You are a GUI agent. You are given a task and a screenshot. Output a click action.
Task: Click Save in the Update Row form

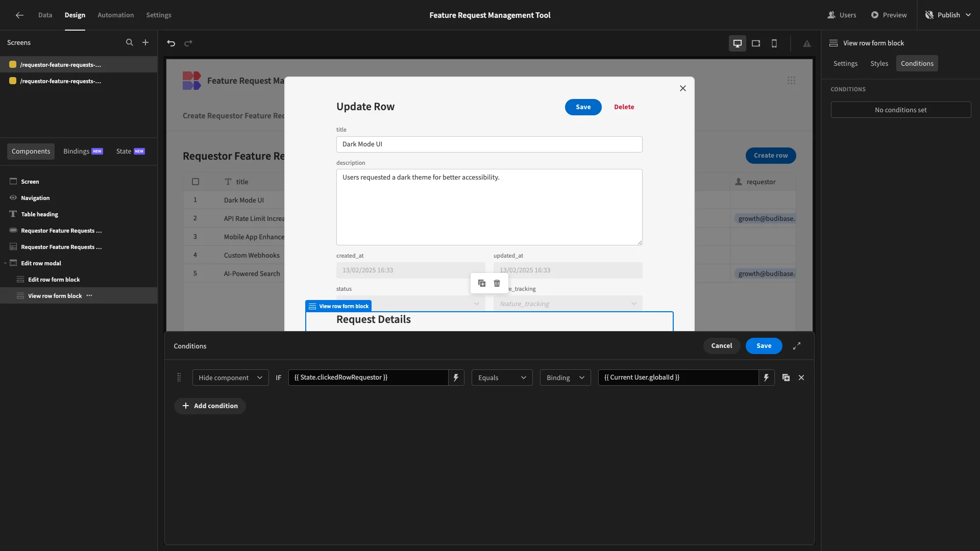[x=583, y=107]
